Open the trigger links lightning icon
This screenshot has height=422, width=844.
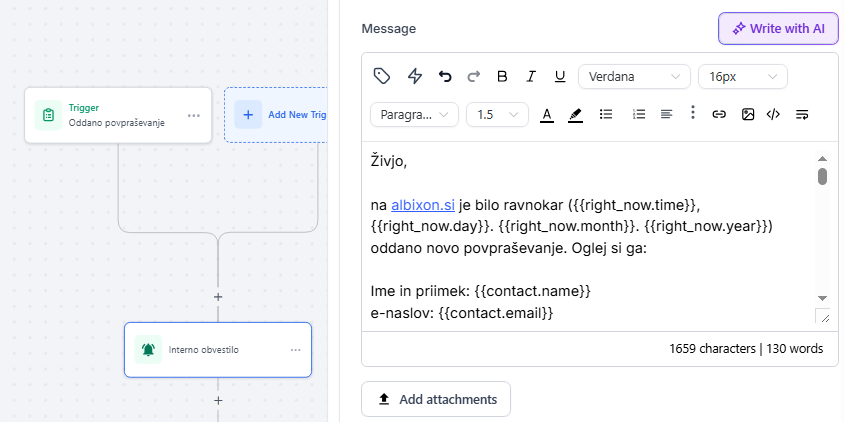point(414,76)
